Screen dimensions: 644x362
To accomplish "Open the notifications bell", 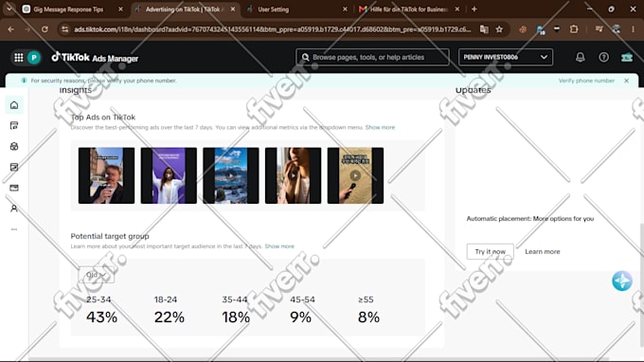I will [580, 57].
